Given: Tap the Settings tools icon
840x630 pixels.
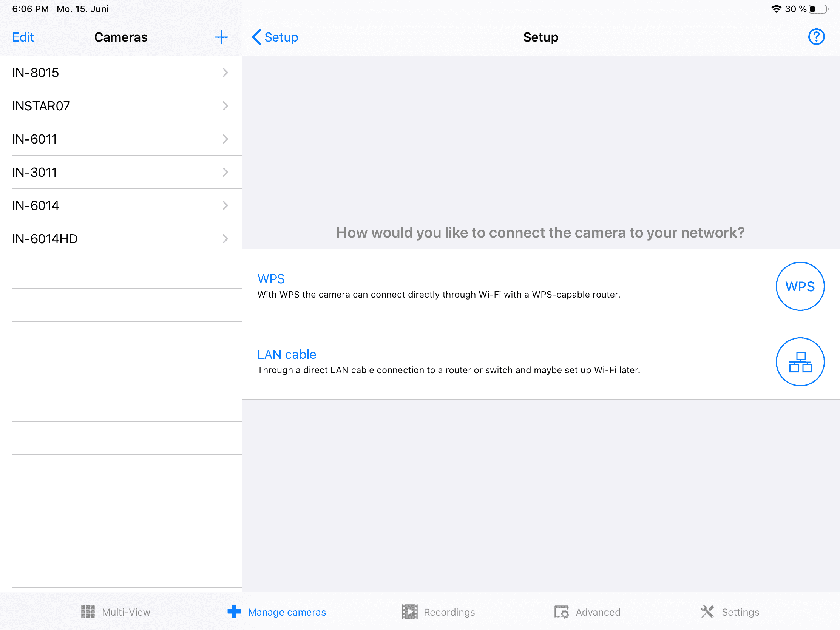Looking at the screenshot, I should (x=707, y=612).
